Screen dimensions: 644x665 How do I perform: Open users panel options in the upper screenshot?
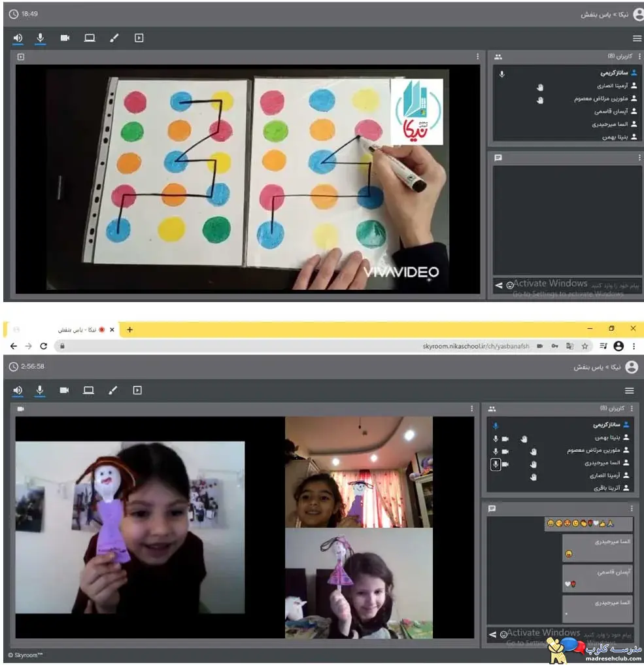tap(639, 56)
